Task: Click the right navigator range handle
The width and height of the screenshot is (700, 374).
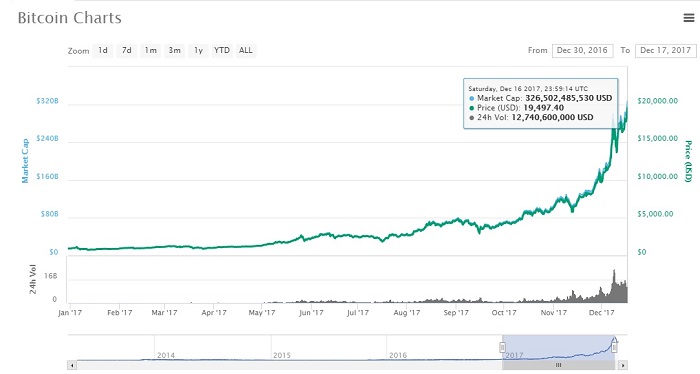Action: (x=614, y=347)
